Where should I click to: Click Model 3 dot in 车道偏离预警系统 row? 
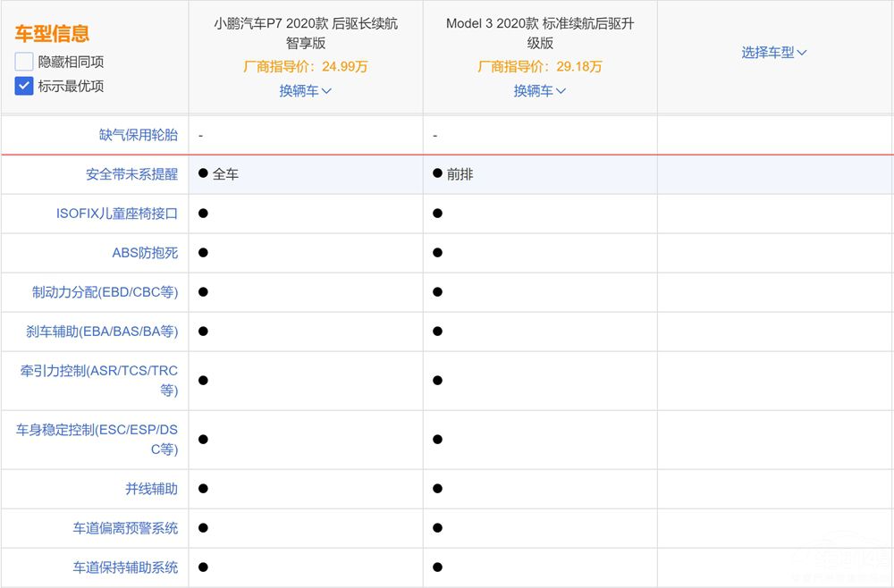[x=437, y=527]
